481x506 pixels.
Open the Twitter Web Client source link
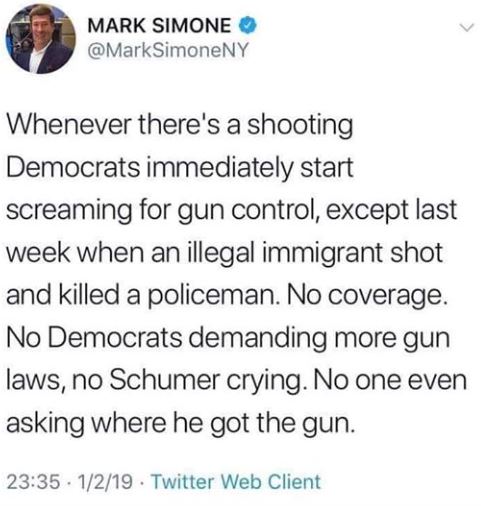pyautogui.click(x=236, y=482)
